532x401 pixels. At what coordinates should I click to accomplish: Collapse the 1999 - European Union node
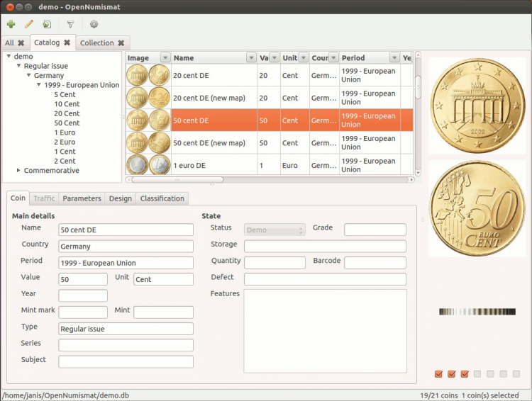click(39, 85)
